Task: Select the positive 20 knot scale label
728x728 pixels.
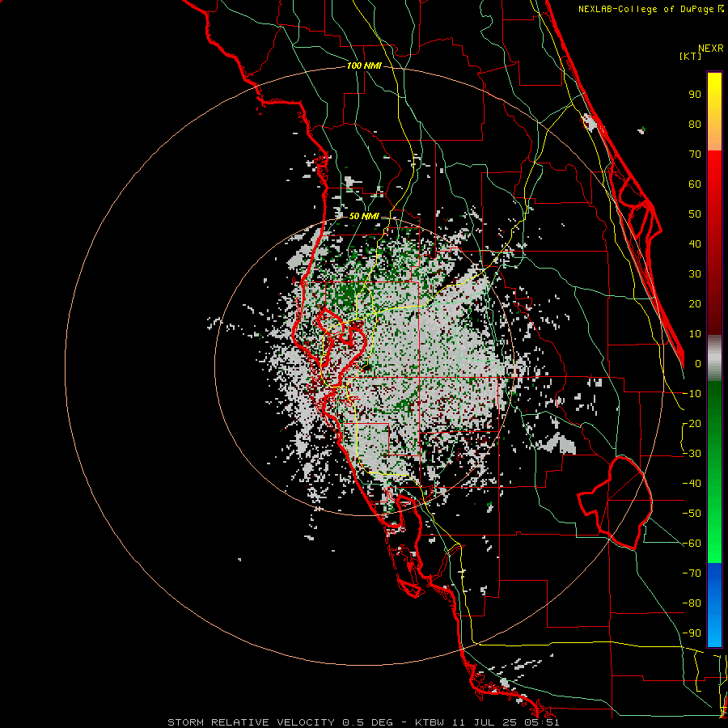Action: [x=695, y=303]
